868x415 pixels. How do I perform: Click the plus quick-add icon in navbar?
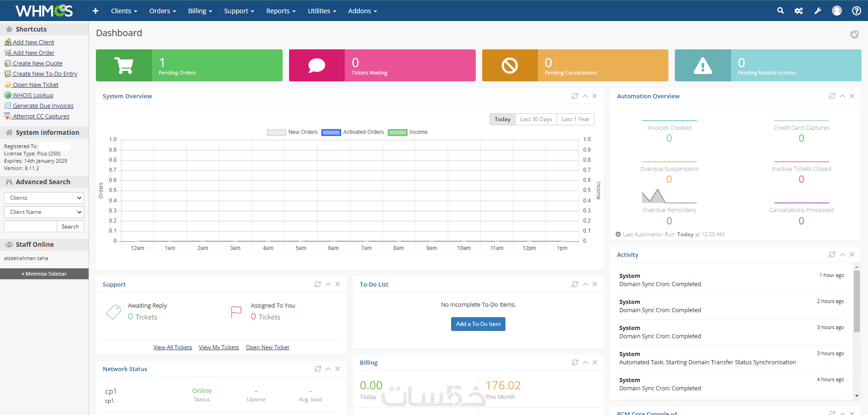coord(95,11)
